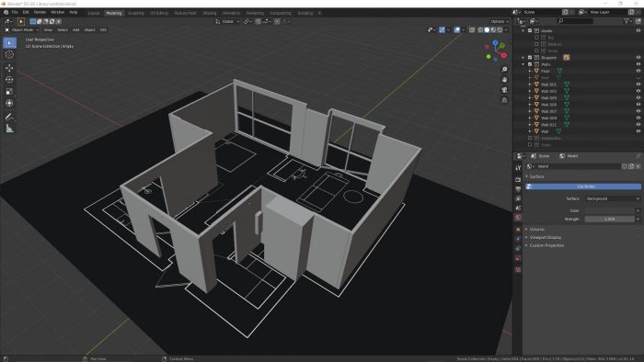The height and width of the screenshot is (362, 644).
Task: Open the Edit menu
Action: pos(26,12)
